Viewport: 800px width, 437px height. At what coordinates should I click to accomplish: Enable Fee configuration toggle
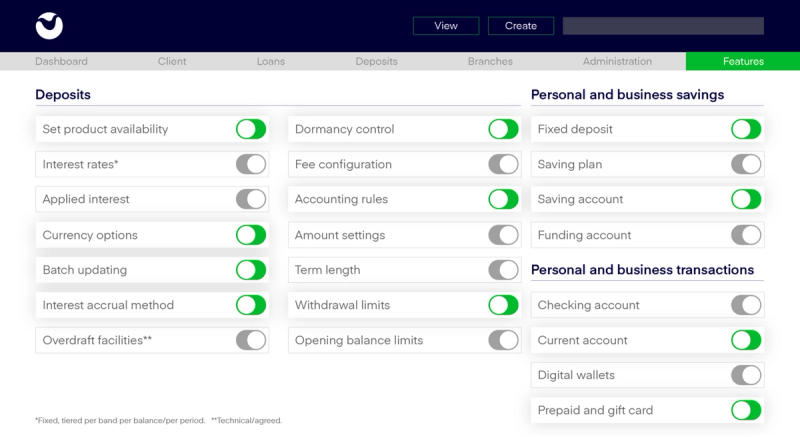click(x=503, y=164)
